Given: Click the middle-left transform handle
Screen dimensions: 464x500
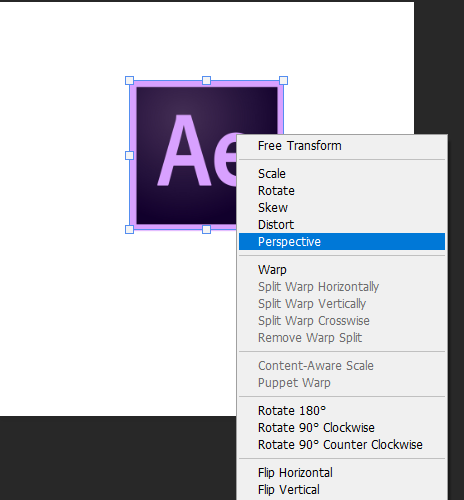Looking at the screenshot, I should coord(129,155).
